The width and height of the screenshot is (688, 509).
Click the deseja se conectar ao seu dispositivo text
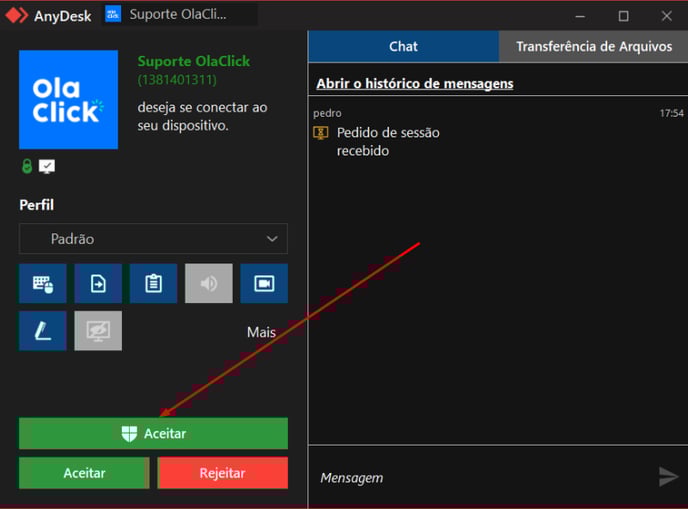(x=202, y=116)
